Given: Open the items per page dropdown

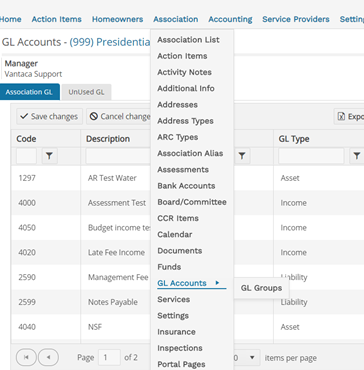Looking at the screenshot, I should click(252, 358).
